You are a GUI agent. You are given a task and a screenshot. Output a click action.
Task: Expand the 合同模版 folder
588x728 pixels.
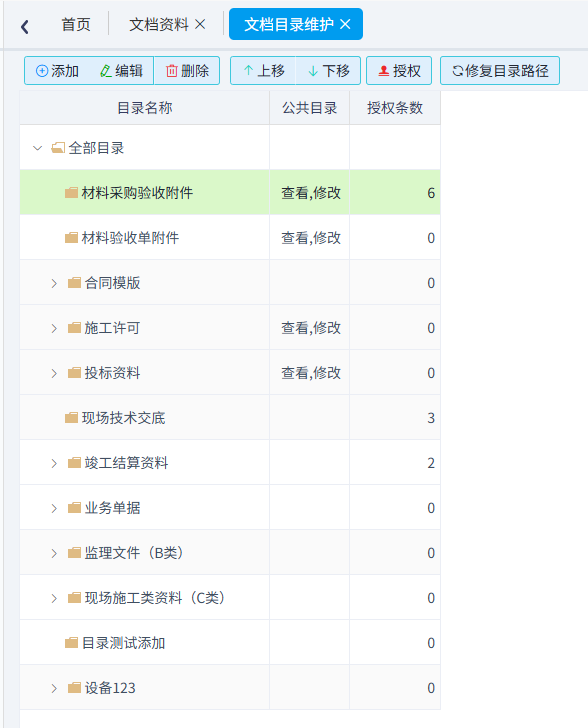[54, 283]
